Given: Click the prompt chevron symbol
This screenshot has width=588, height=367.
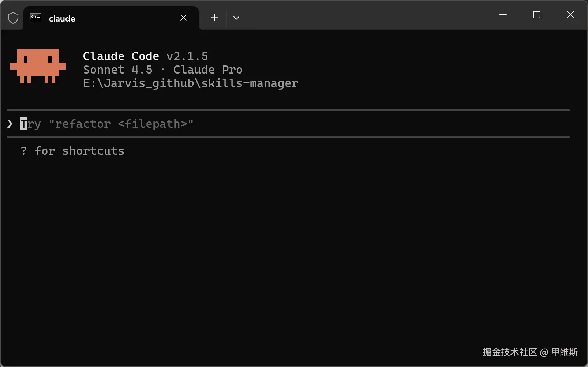Looking at the screenshot, I should coord(10,124).
